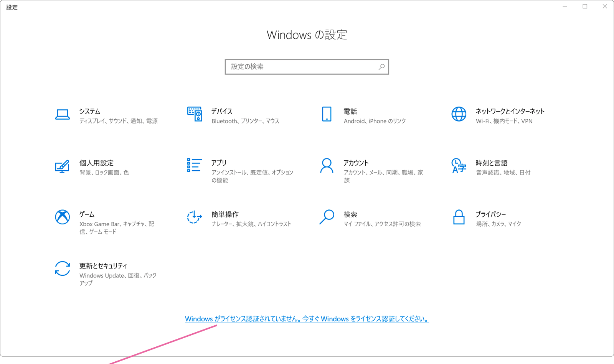Select the 個人用設定 heading text
This screenshot has height=364, width=614.
[96, 163]
